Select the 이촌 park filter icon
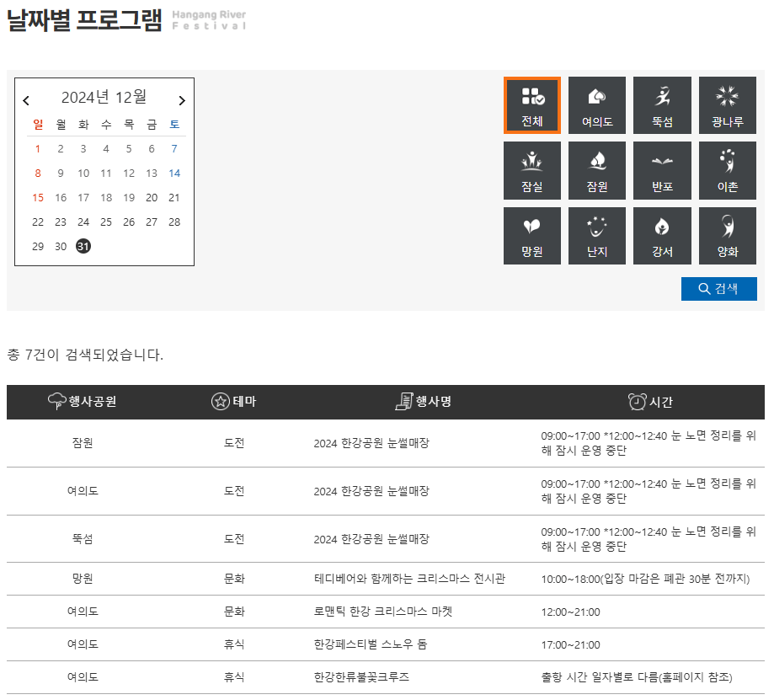Viewport: 774px width, 700px height. click(727, 170)
